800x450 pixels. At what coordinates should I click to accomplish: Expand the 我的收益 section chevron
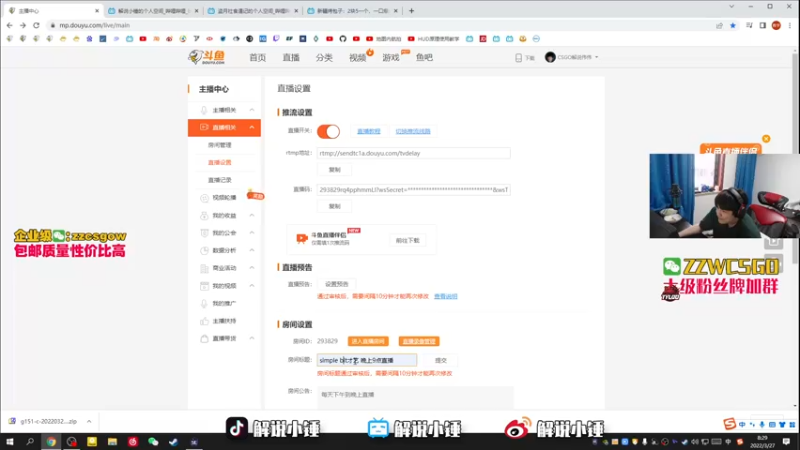[x=252, y=215]
